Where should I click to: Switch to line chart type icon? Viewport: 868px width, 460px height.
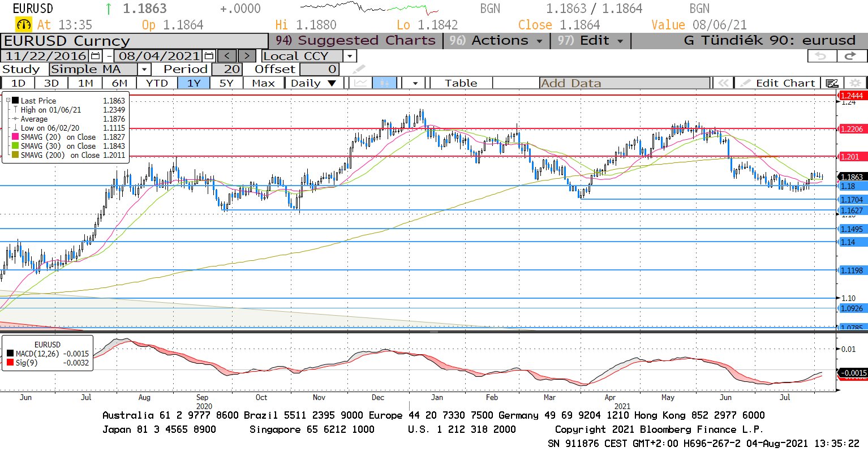click(x=360, y=83)
